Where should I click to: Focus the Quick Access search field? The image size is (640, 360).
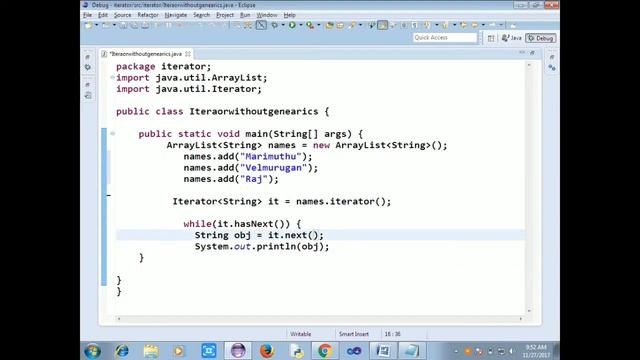coord(445,38)
